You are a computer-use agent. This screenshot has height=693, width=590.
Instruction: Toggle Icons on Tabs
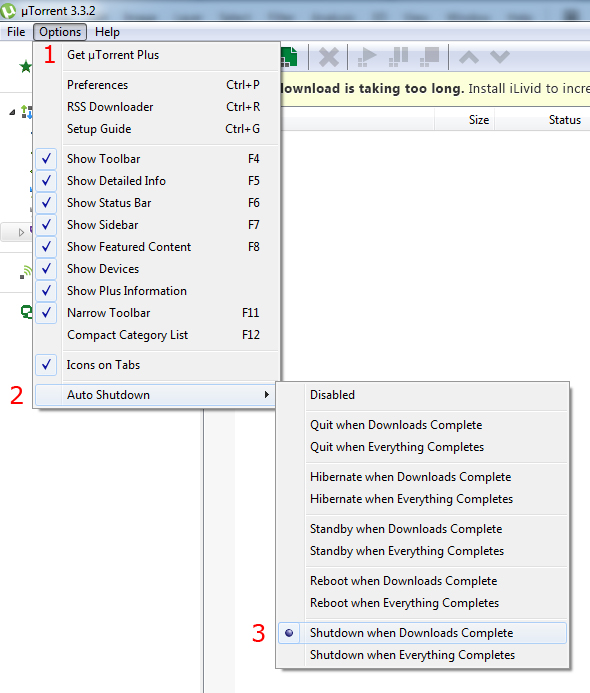[157, 365]
